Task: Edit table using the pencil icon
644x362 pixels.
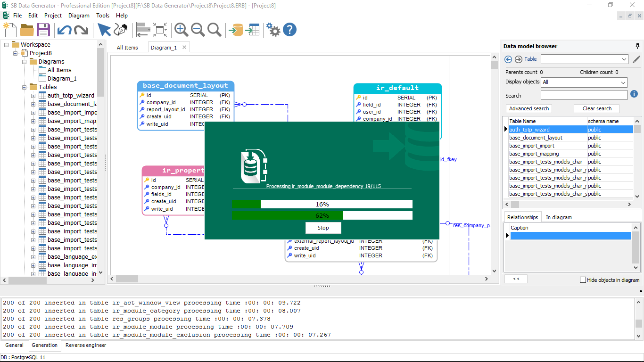Action: pos(636,59)
